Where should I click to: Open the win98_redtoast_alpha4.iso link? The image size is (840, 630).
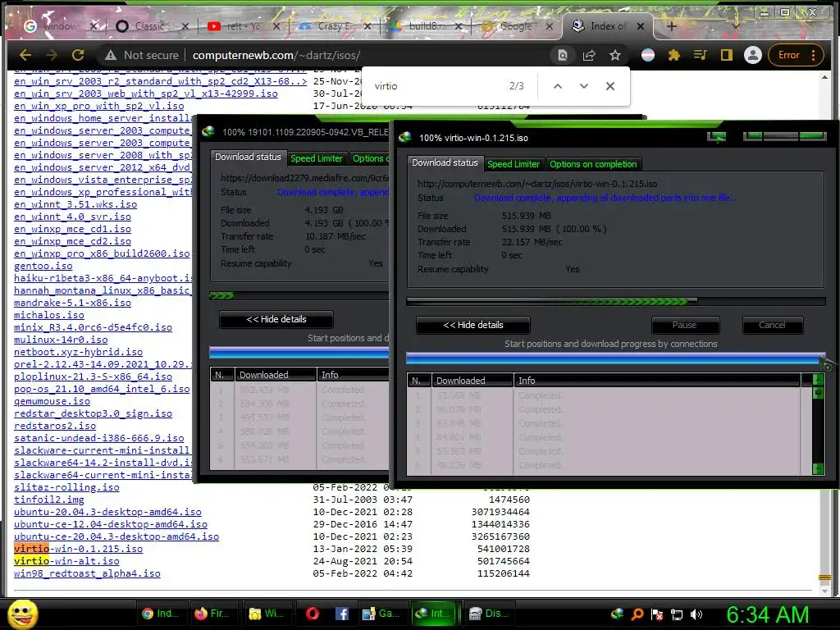(x=87, y=573)
